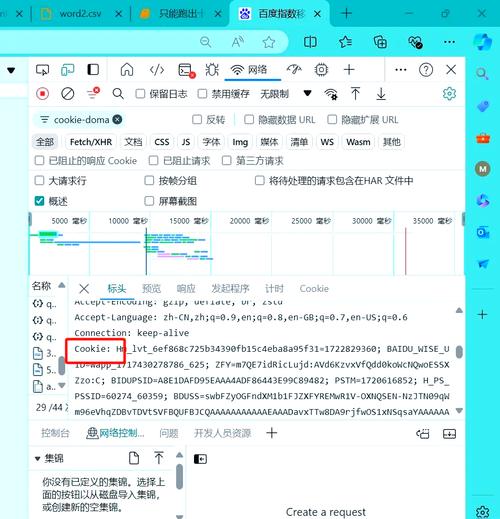This screenshot has width=500, height=519.
Task: Switch to the 响应 tab
Action: pyautogui.click(x=186, y=288)
